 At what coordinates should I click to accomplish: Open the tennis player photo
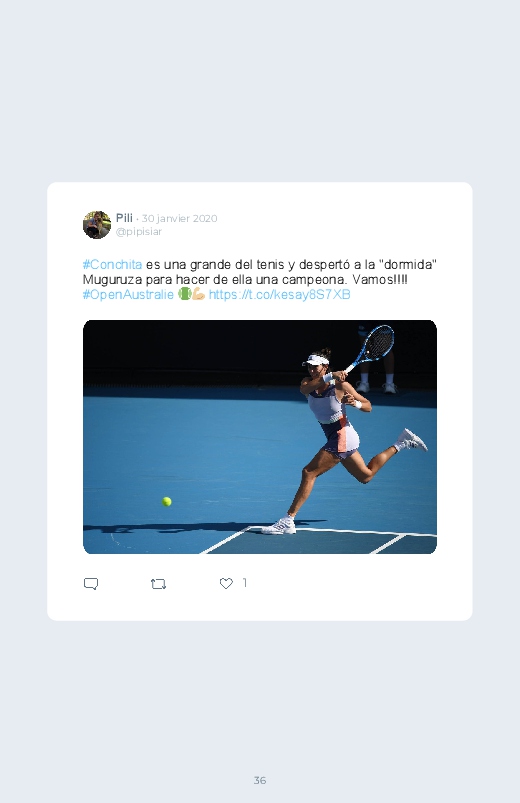[260, 437]
